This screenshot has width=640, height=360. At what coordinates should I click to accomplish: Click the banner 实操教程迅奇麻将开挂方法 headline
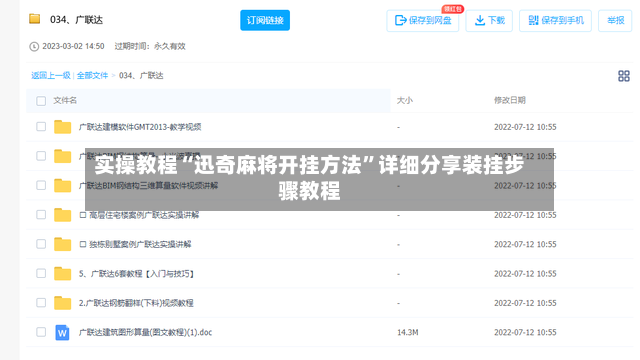coord(309,178)
